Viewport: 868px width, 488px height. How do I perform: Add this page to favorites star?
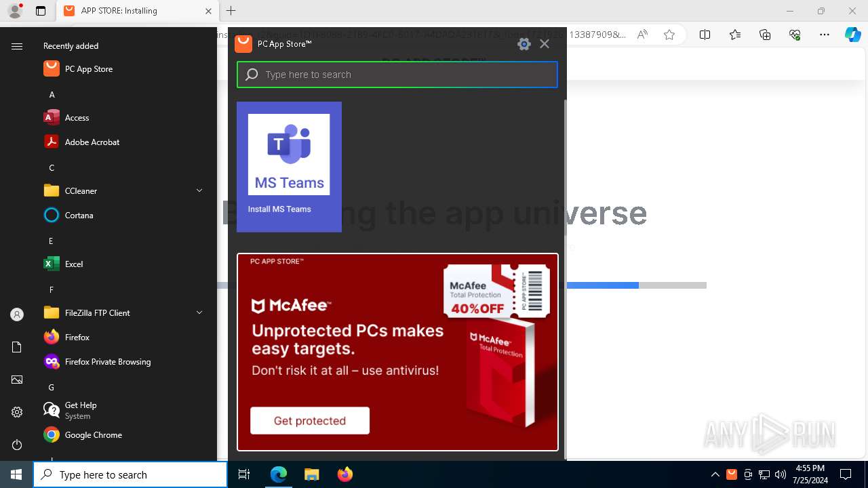(669, 35)
